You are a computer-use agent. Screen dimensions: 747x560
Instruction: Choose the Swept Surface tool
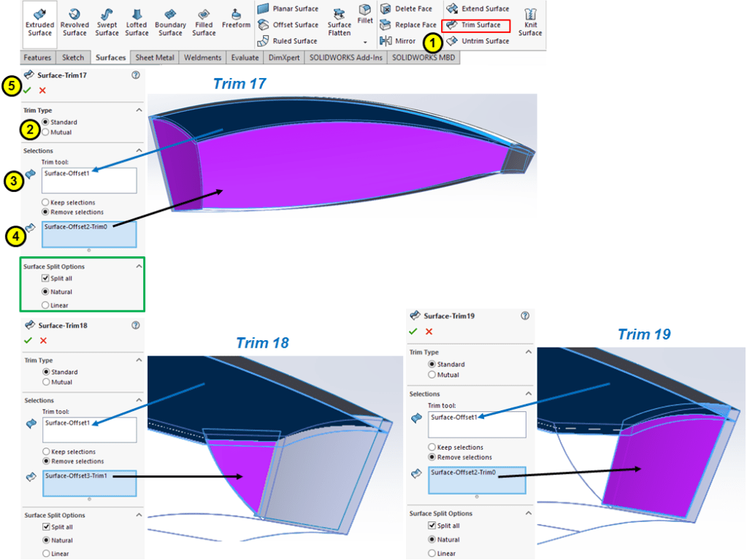click(x=107, y=22)
